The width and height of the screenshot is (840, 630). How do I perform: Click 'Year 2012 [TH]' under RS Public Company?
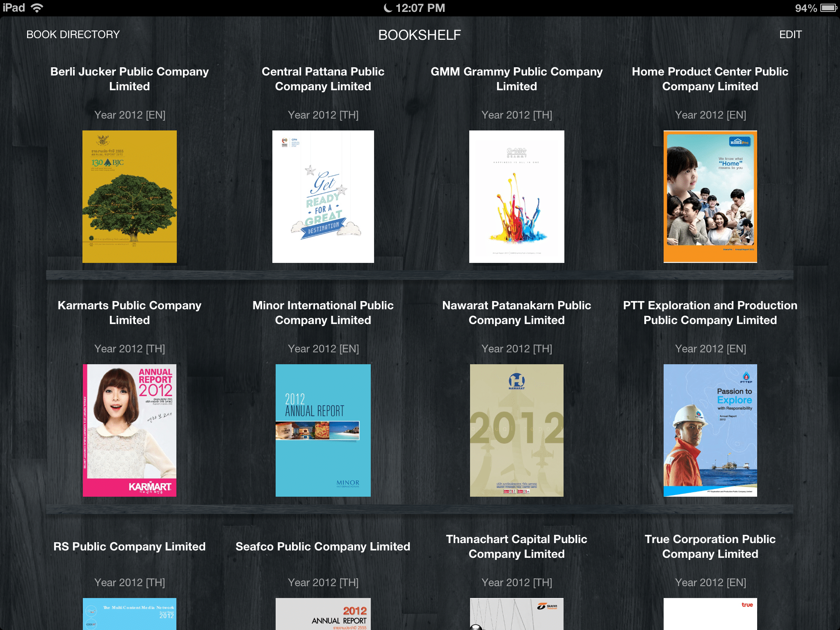(x=130, y=582)
